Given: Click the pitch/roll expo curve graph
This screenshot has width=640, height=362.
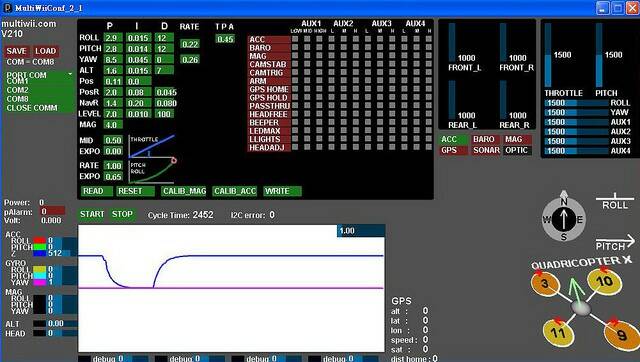Looking at the screenshot, I should click(x=151, y=172).
